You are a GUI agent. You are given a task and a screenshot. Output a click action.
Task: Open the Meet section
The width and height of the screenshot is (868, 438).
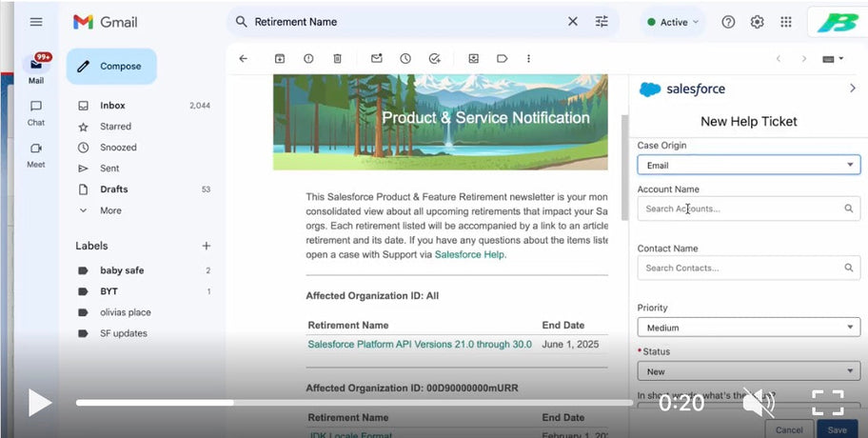(36, 154)
